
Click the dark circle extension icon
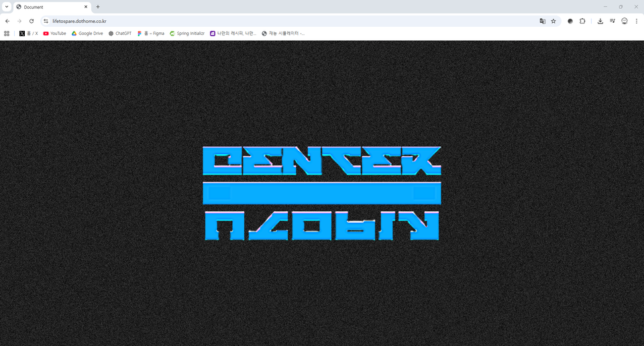click(570, 21)
